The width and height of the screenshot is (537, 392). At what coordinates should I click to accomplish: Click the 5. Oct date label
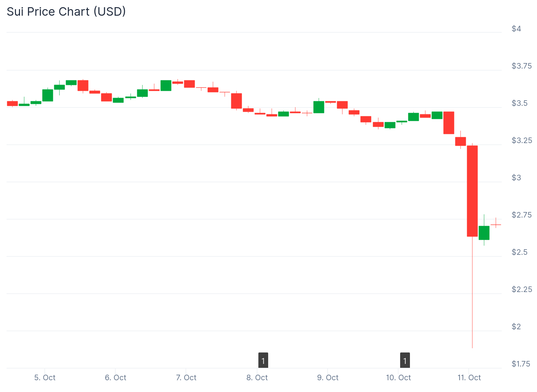(45, 378)
